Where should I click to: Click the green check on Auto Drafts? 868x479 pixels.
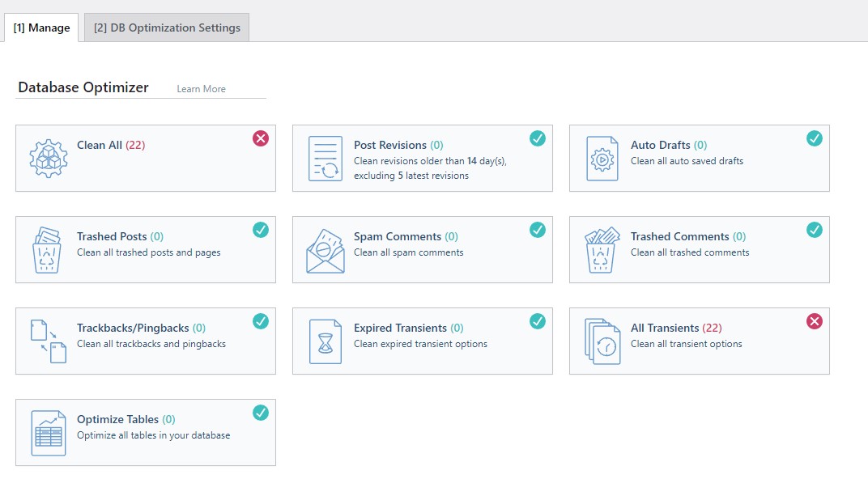point(815,138)
